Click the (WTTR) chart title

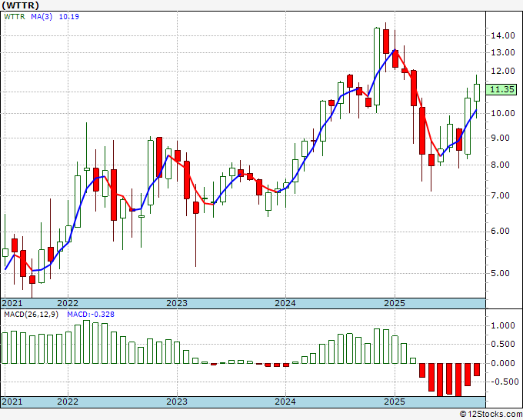pyautogui.click(x=20, y=5)
